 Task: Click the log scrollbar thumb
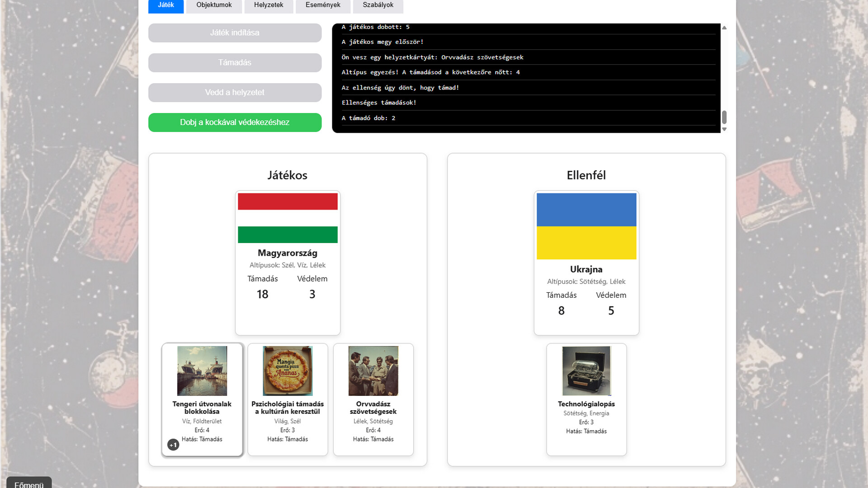coord(724,117)
